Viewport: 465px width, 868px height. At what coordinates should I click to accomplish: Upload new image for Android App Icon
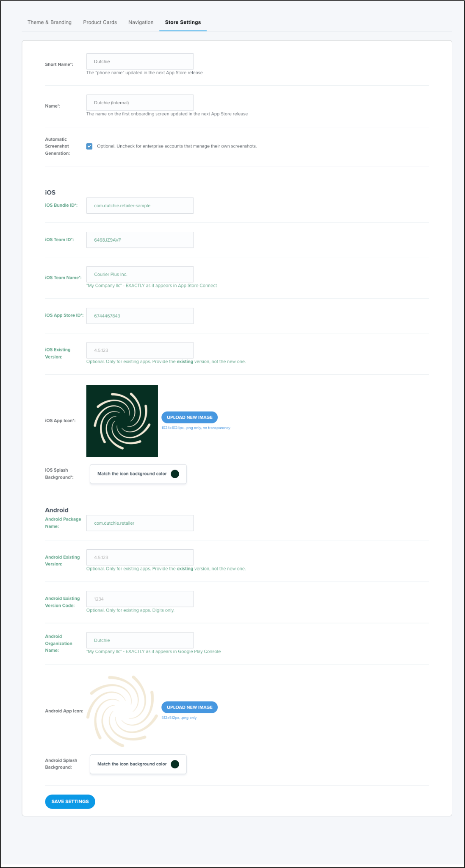tap(189, 707)
